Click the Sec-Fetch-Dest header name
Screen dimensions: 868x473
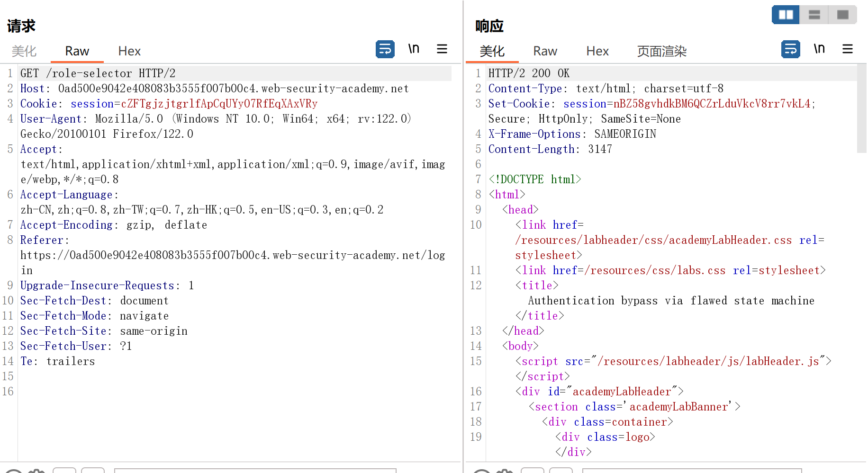click(x=63, y=301)
